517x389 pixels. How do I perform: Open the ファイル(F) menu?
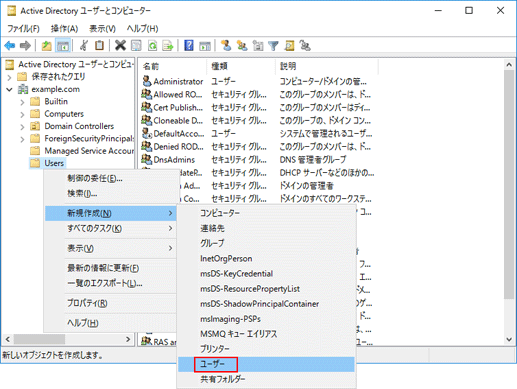click(x=23, y=29)
